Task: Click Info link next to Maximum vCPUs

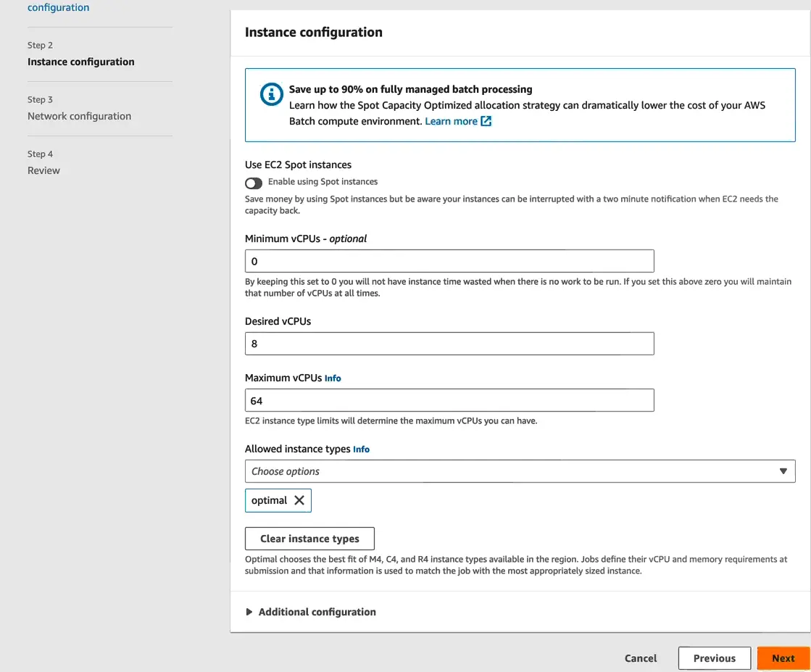Action: [333, 378]
